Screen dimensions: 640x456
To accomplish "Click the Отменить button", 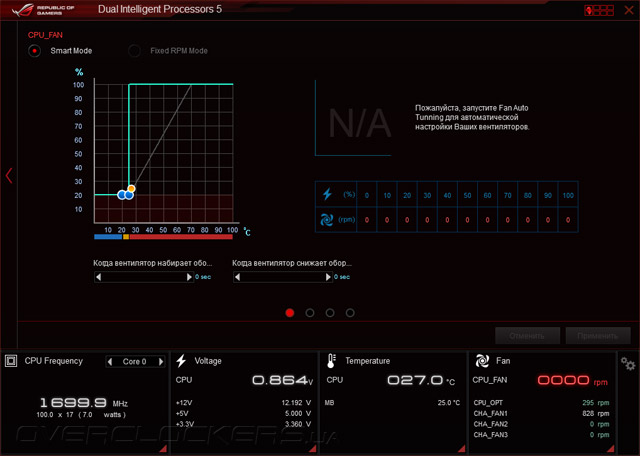I will [527, 336].
